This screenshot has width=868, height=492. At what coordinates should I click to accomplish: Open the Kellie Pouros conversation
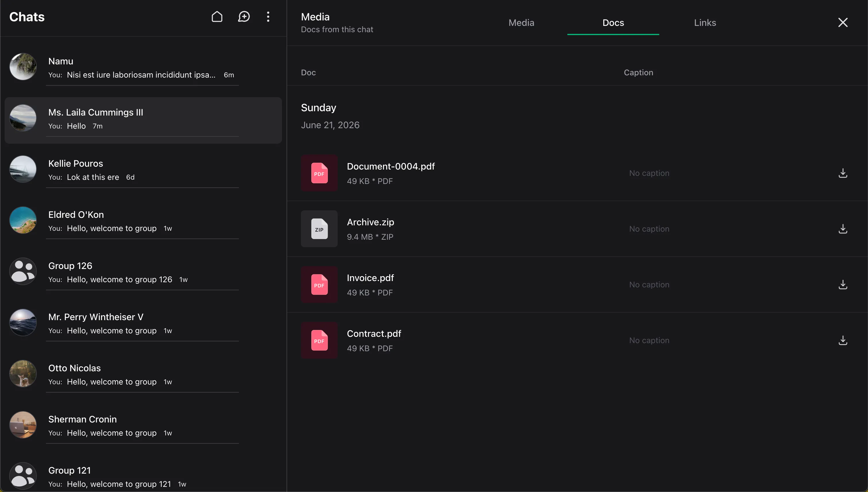point(143,171)
